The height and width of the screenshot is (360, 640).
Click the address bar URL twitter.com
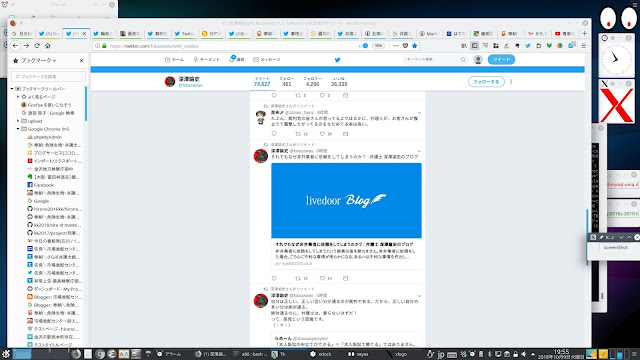click(154, 46)
